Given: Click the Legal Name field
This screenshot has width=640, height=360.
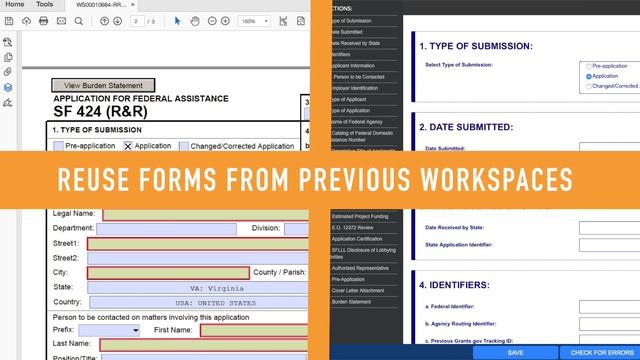Looking at the screenshot, I should [205, 215].
